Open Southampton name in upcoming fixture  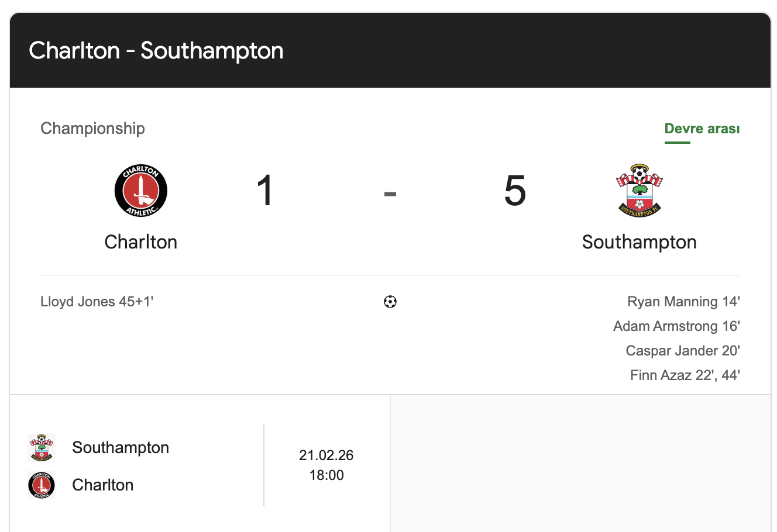click(x=121, y=448)
